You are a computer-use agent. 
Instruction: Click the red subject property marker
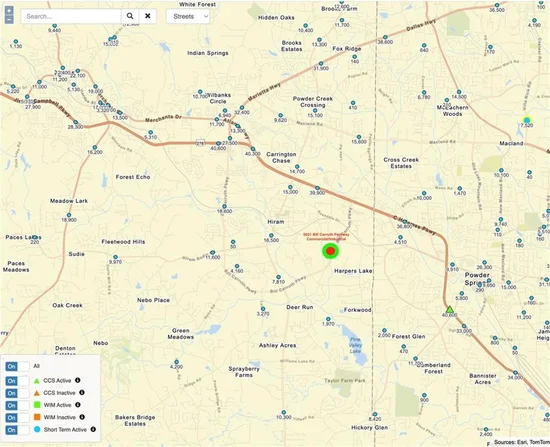(330, 251)
